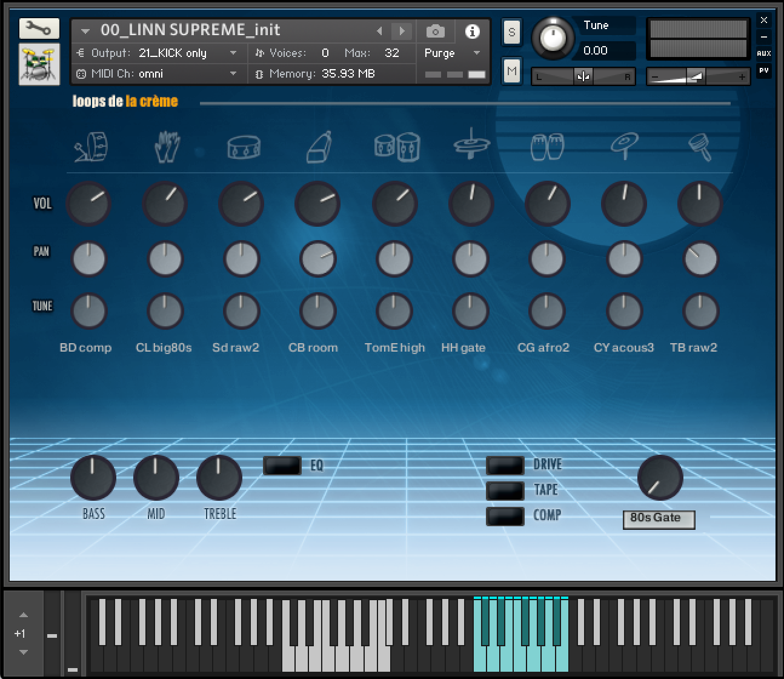Click the 80s Gate amount knob
Screen dimensions: 784x679
point(660,478)
